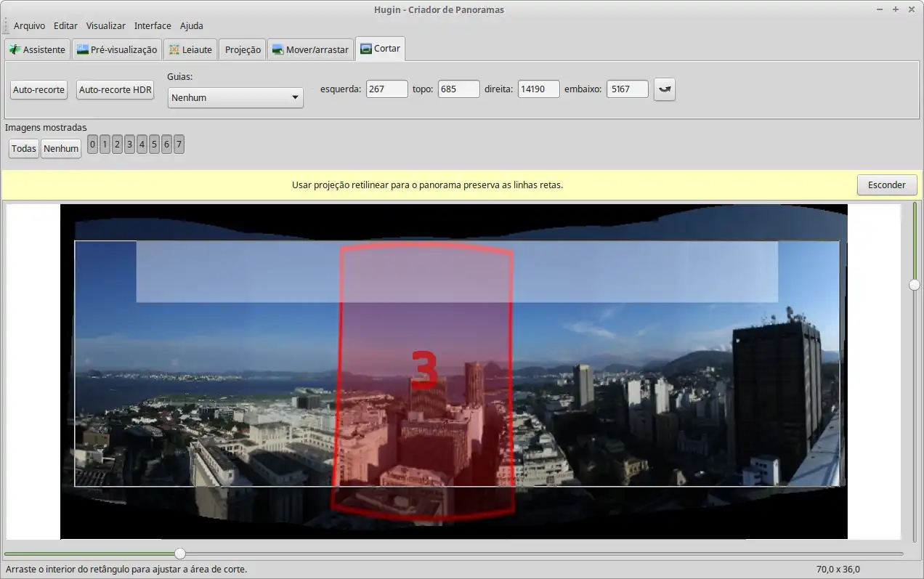The image size is (924, 579).
Task: Click the Leiaute tab grid icon
Action: coord(174,50)
